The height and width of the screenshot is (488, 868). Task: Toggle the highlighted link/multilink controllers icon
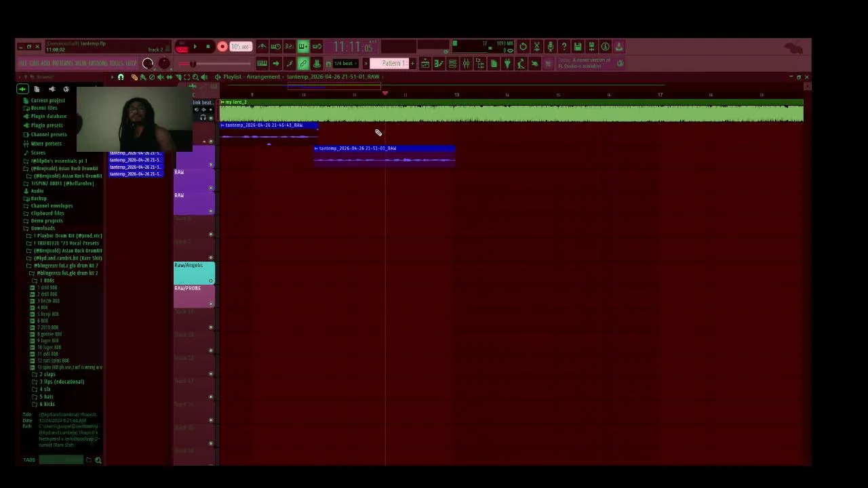[x=302, y=64]
